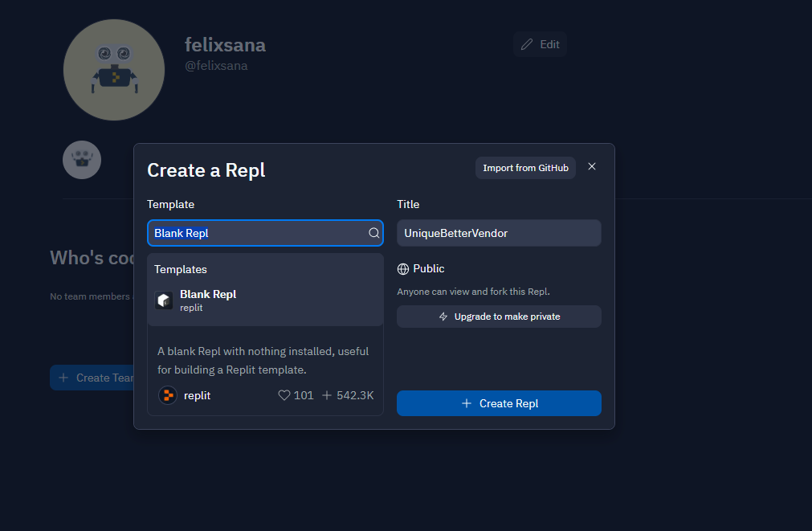Click the Create Repl button

tap(499, 403)
